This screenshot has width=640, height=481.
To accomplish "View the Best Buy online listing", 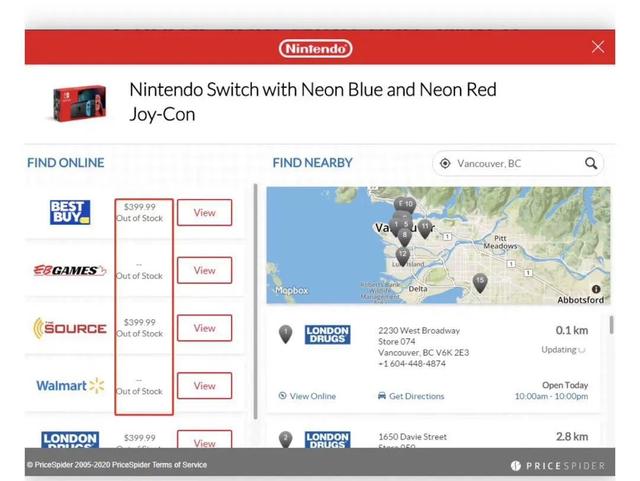I will point(204,212).
